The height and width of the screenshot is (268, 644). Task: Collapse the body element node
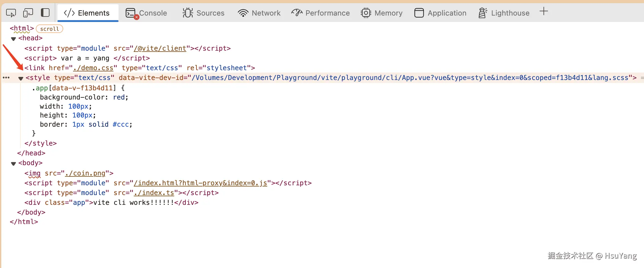[x=13, y=164]
